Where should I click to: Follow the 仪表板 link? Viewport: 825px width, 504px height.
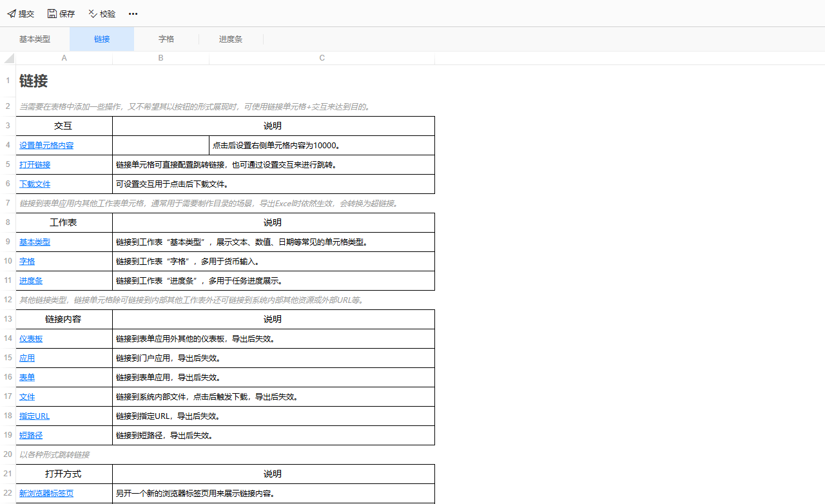(x=31, y=339)
